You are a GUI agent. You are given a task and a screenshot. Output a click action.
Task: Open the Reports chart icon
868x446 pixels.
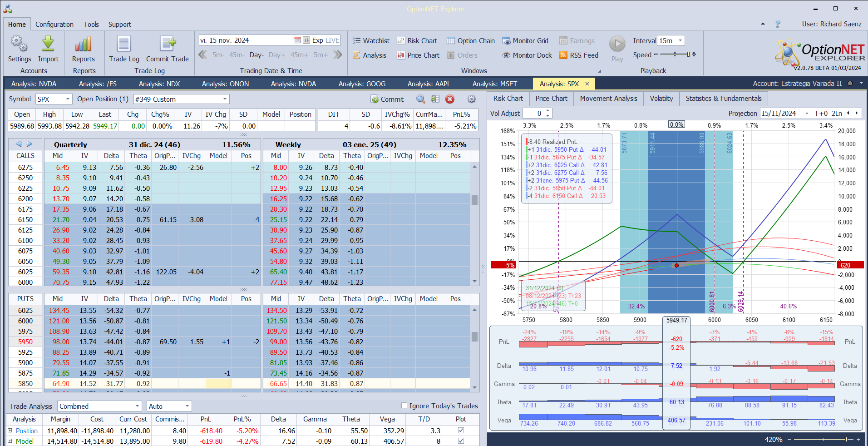pos(83,45)
